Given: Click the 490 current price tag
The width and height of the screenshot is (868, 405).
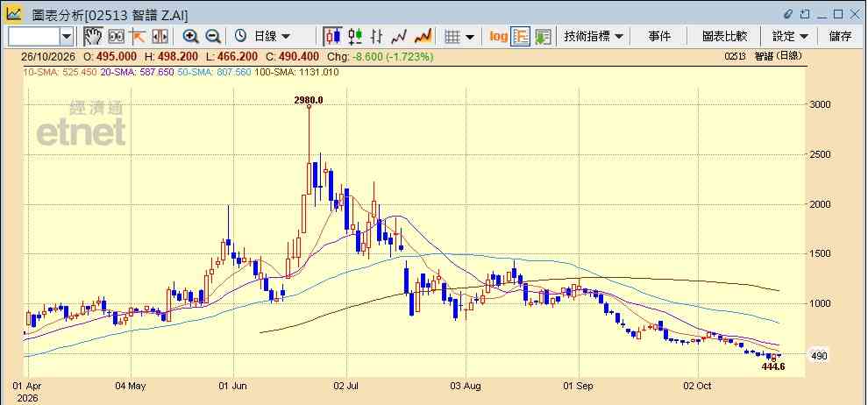Looking at the screenshot, I should [x=820, y=356].
